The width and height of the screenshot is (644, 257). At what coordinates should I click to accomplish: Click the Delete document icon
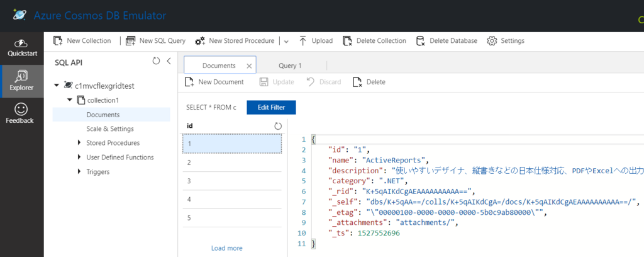357,82
